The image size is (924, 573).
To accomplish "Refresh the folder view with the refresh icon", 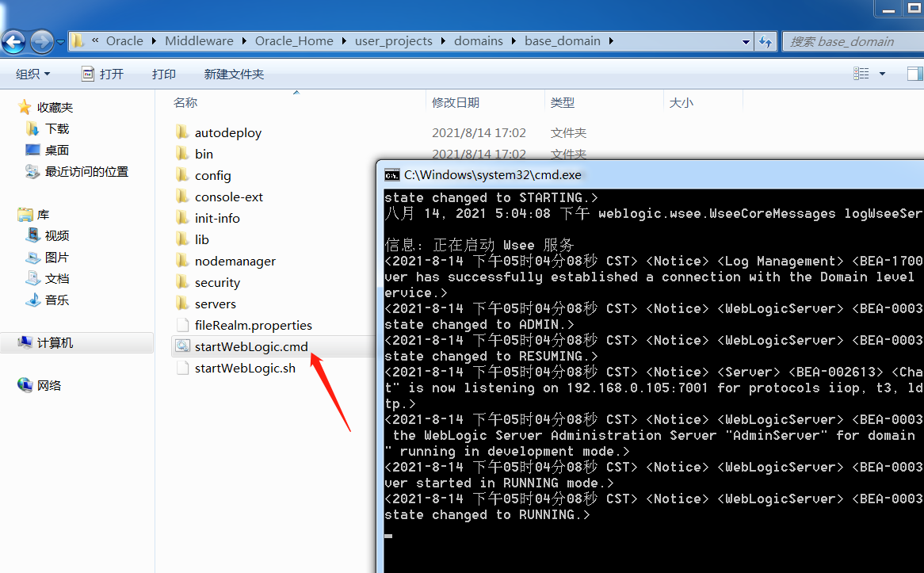I will point(766,41).
